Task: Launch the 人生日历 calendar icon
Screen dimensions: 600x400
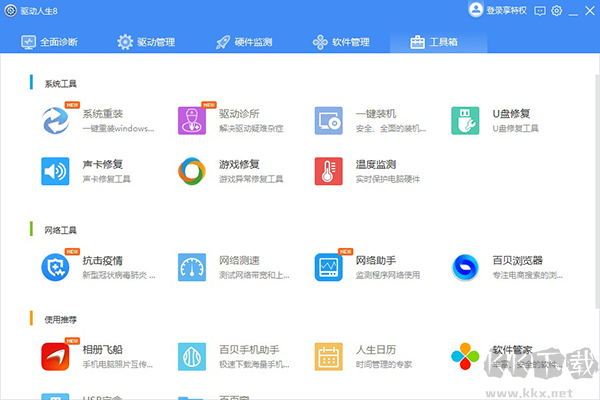Action: (329, 357)
